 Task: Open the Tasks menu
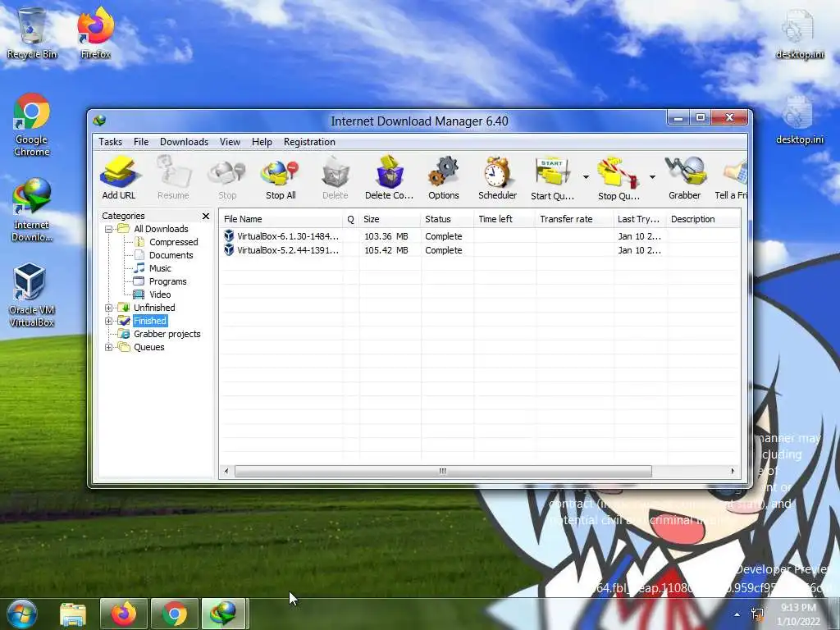click(x=111, y=142)
